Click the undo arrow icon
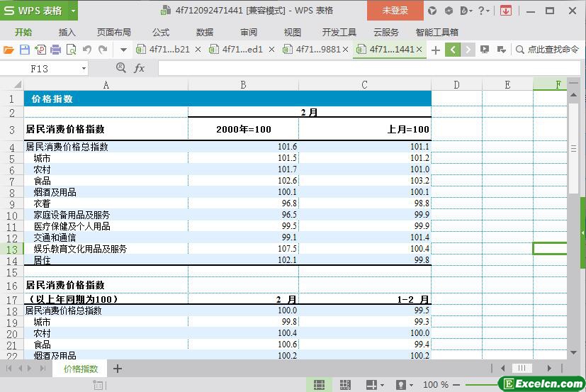 point(87,50)
